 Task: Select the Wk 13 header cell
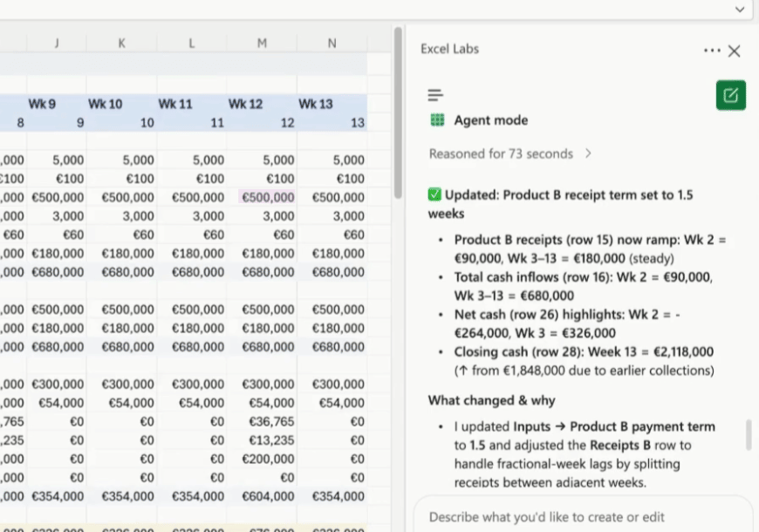pyautogui.click(x=316, y=104)
